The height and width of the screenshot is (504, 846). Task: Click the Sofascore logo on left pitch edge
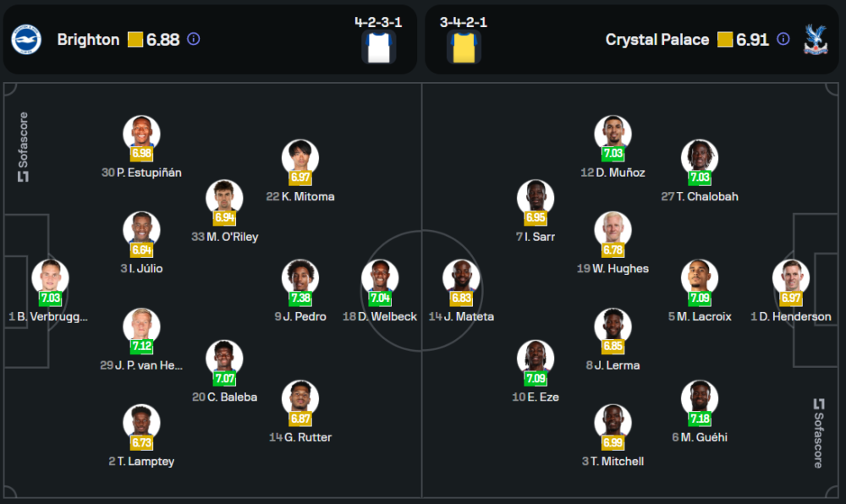click(23, 146)
